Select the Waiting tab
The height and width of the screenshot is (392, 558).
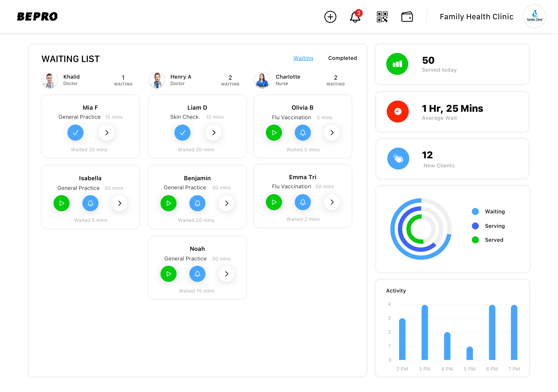303,58
